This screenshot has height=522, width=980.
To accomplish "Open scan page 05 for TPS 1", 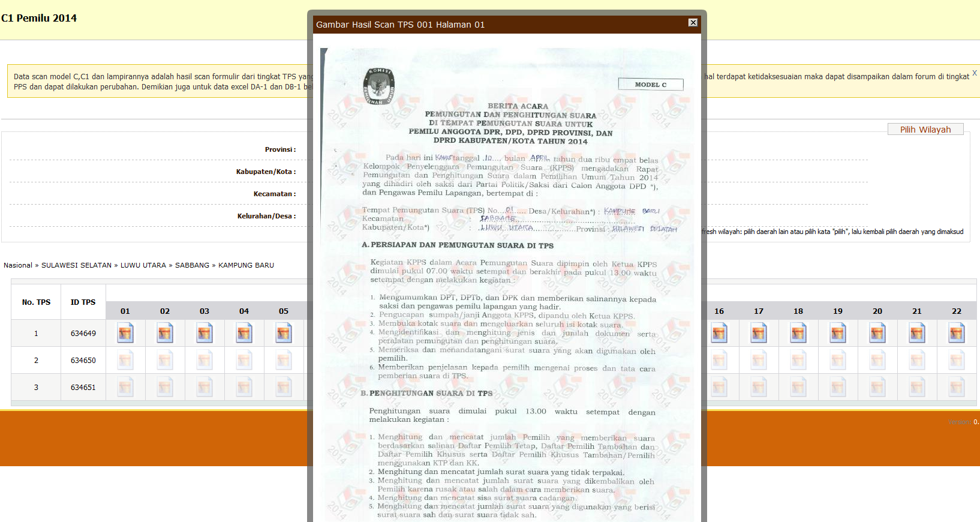I will pos(284,333).
